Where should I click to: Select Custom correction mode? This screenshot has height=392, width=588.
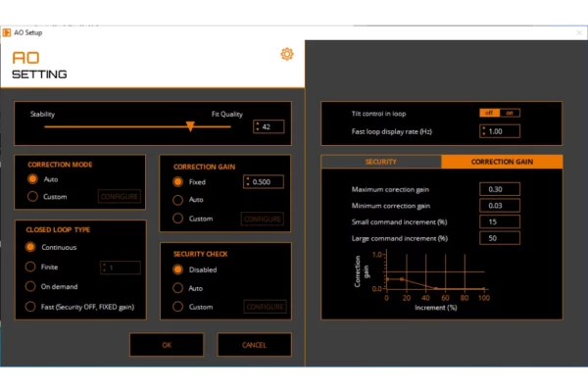(x=32, y=196)
